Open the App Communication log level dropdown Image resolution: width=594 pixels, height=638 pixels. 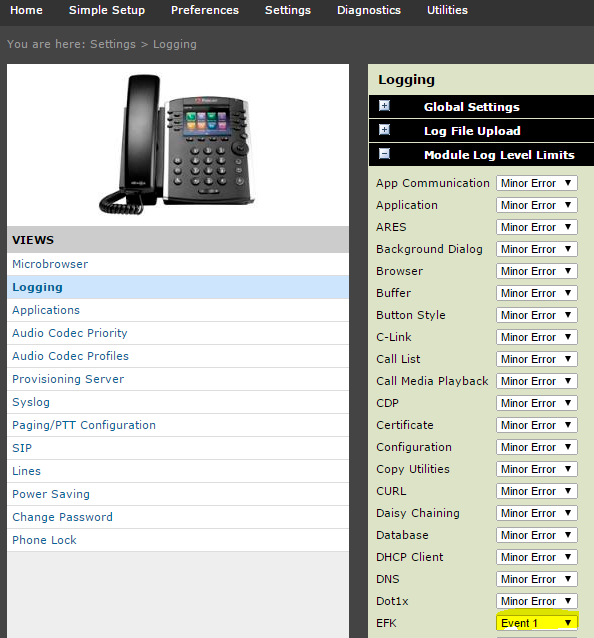click(537, 183)
